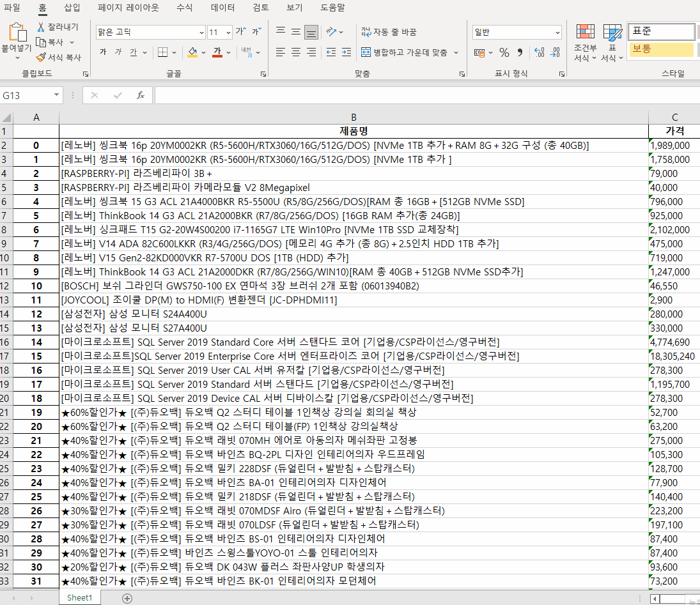Switch to 수식 (Formulas) tab
Screen dimensions: 700x605
click(x=184, y=8)
